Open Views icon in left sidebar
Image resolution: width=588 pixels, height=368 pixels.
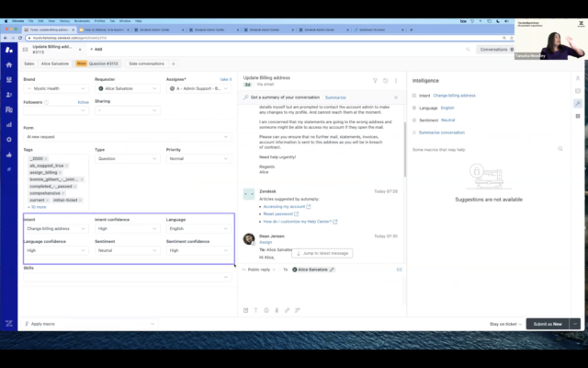(x=9, y=80)
